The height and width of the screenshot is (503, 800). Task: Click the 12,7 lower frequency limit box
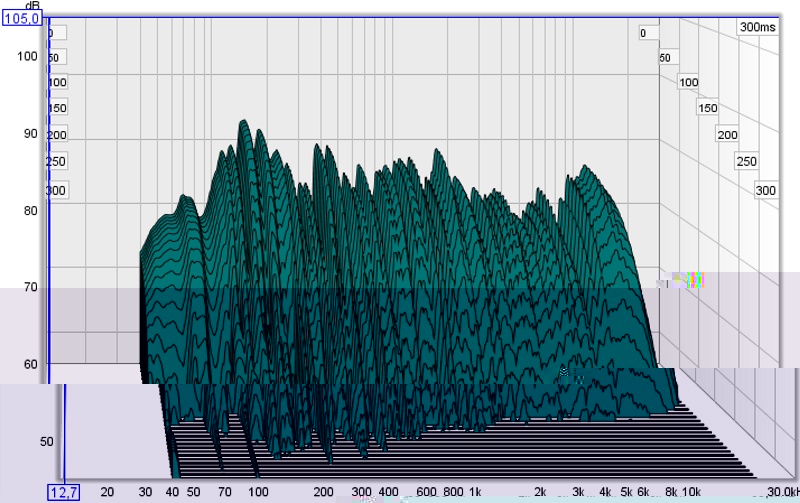coord(61,492)
